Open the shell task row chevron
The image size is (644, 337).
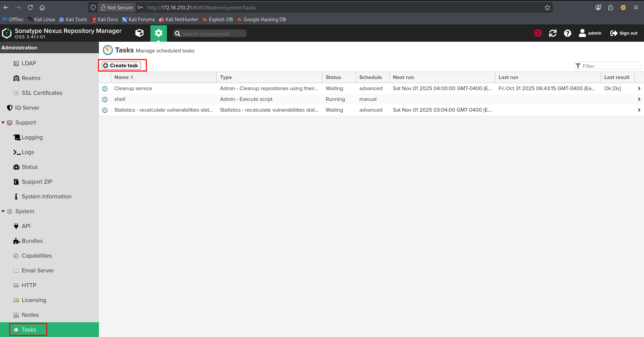click(639, 99)
